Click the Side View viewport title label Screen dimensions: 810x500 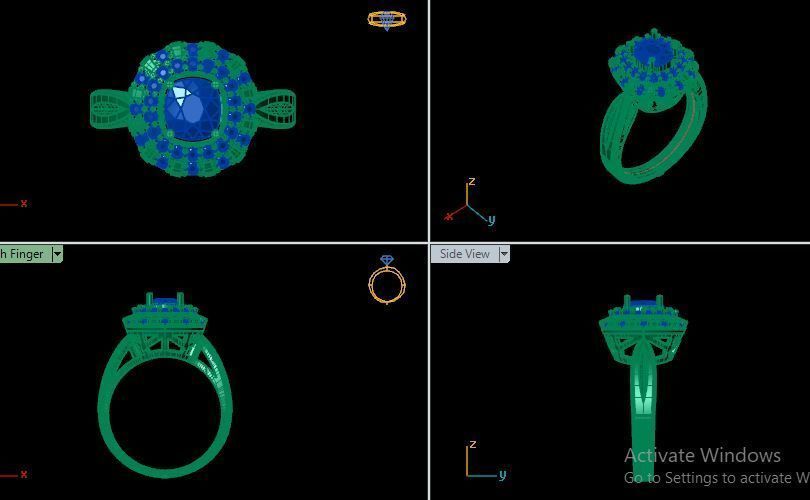click(x=465, y=254)
